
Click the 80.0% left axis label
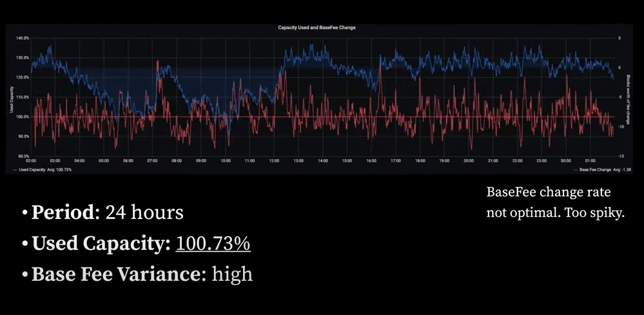point(22,156)
